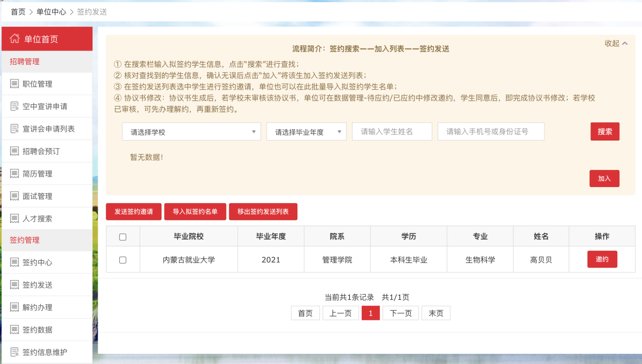Collapse the instructions panel via 收起
Image resolution: width=642 pixels, height=364 pixels.
point(616,43)
